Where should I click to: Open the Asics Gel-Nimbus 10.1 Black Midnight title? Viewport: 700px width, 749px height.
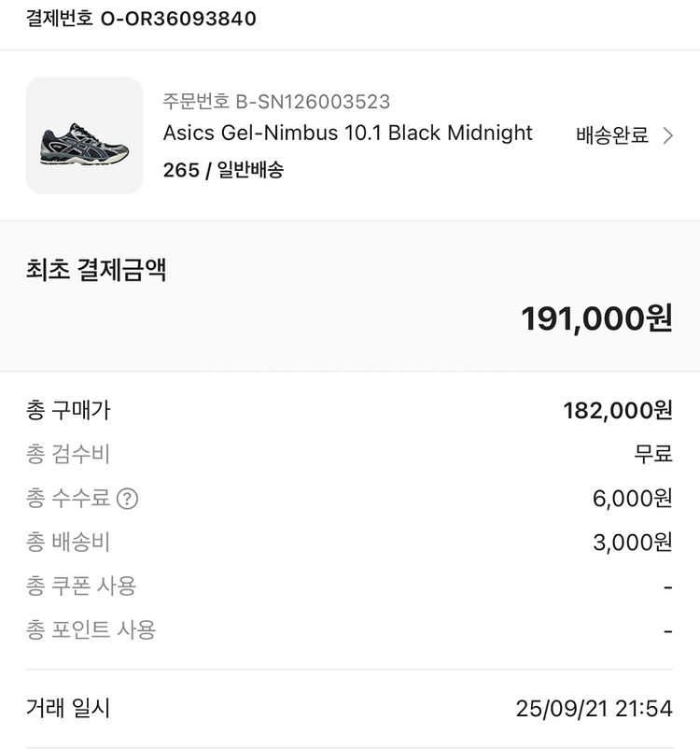[347, 133]
